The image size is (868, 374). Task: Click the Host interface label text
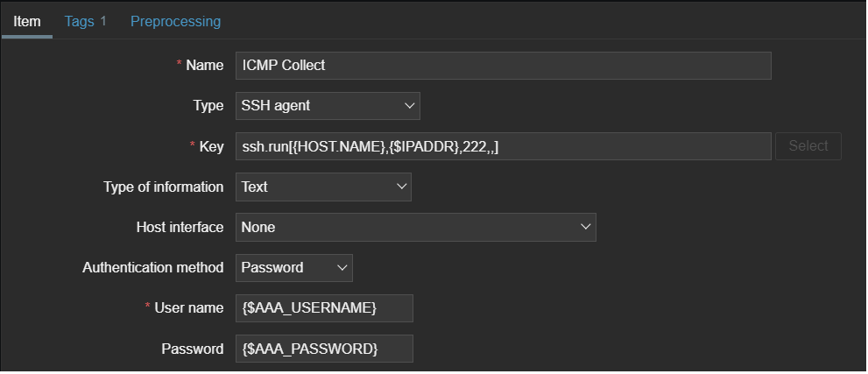click(x=180, y=227)
